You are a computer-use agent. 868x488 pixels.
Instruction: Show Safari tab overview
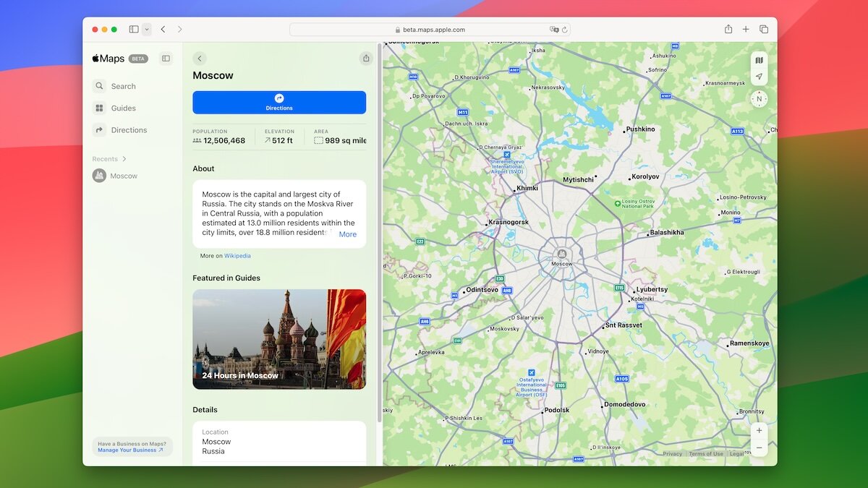click(764, 30)
